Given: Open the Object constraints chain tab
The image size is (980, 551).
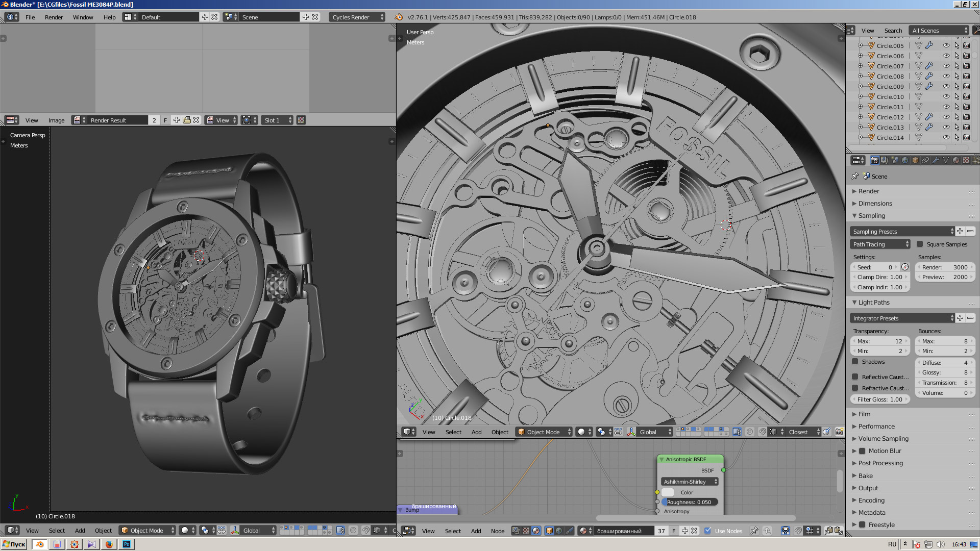Looking at the screenshot, I should [925, 160].
